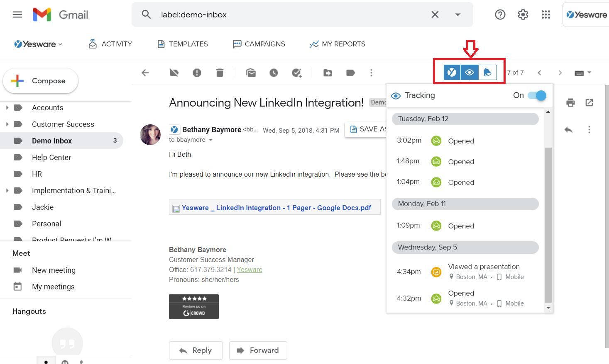Expand the Accounts label tree

[x=7, y=108]
